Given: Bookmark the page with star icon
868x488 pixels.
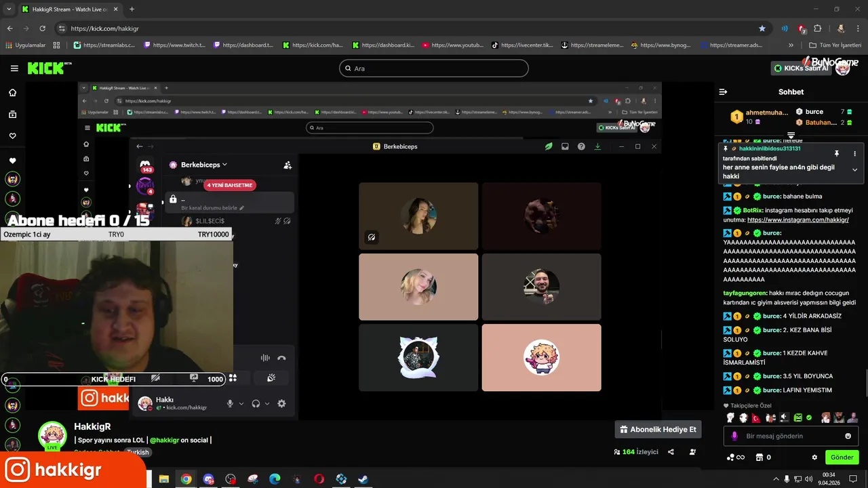Looking at the screenshot, I should (762, 28).
